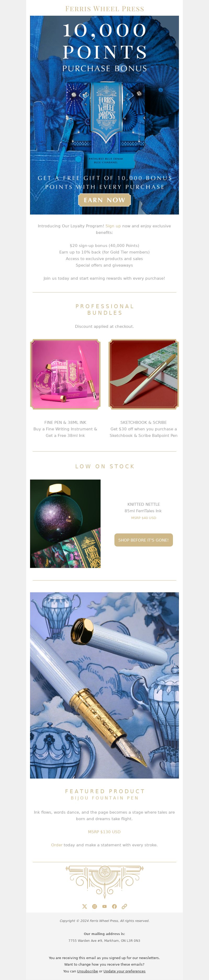Open Update your preferences link
The image size is (209, 980).
pos(124,971)
